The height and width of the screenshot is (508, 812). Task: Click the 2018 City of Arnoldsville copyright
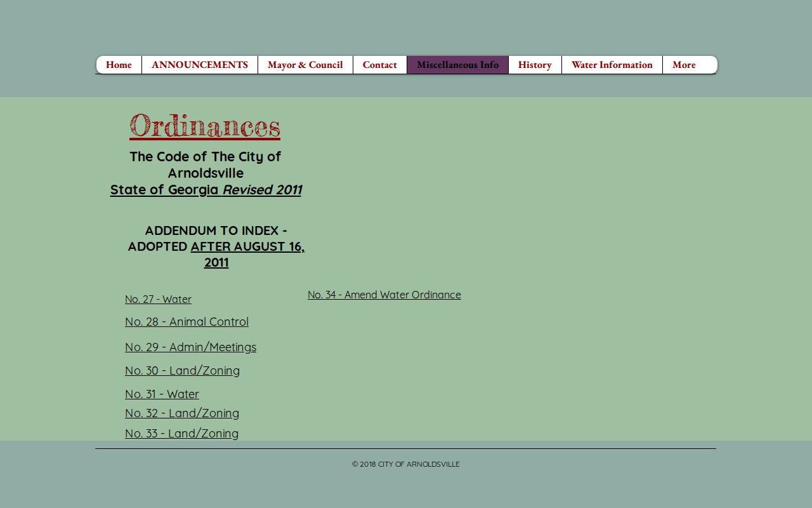406,464
